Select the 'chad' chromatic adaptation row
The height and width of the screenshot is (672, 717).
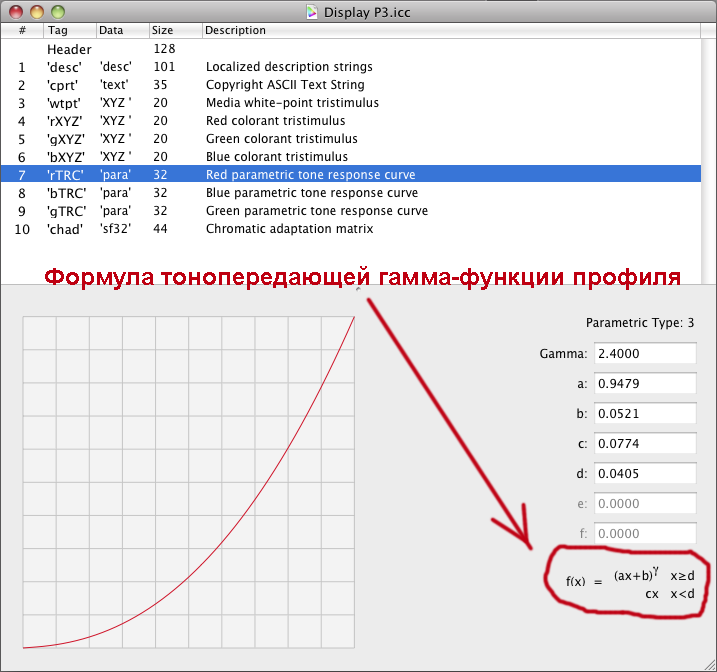click(x=289, y=229)
